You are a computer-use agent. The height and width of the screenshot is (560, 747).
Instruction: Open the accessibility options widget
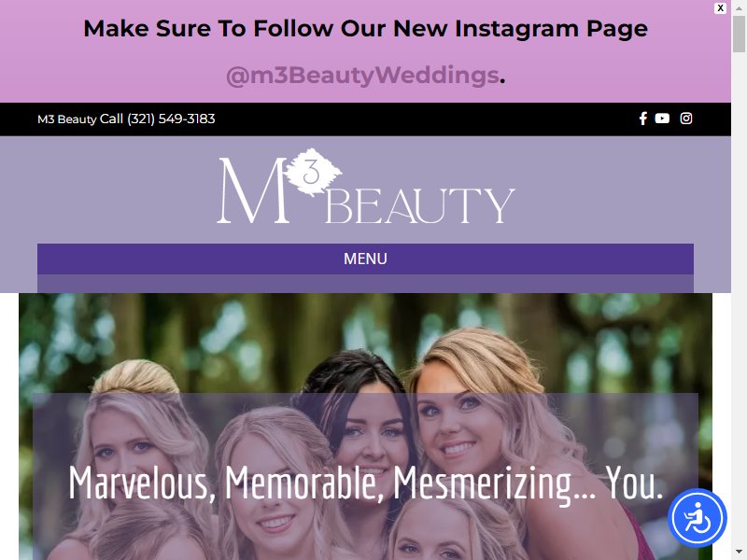point(697,518)
